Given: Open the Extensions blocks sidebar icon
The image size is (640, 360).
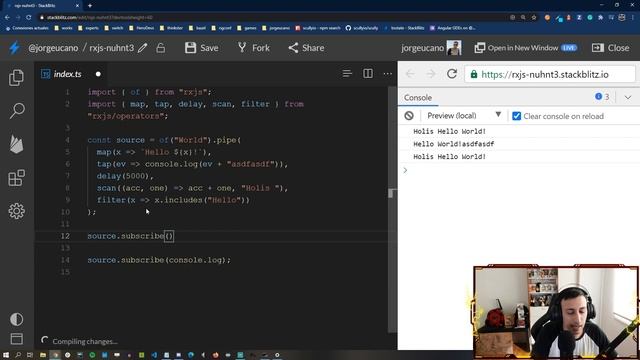Looking at the screenshot, I should tap(16, 178).
